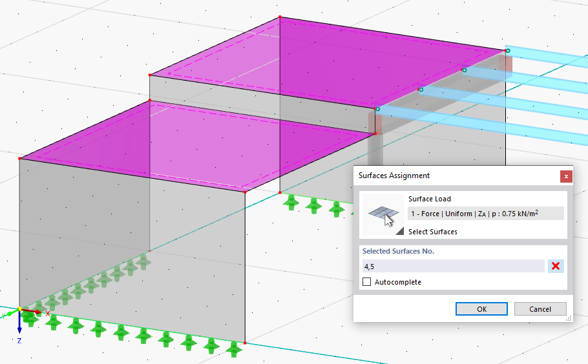Click the Selected Surfaces No. input field

point(453,267)
